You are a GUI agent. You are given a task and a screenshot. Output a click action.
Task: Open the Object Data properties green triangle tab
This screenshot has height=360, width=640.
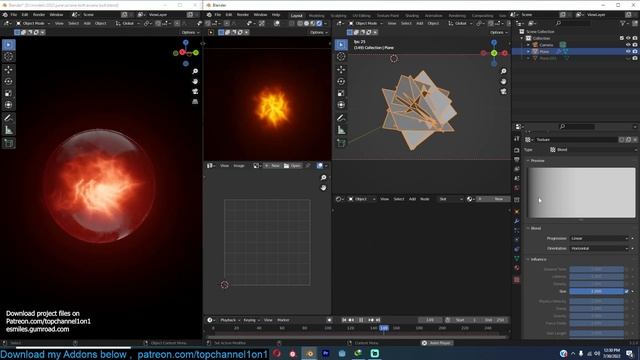[x=517, y=258]
